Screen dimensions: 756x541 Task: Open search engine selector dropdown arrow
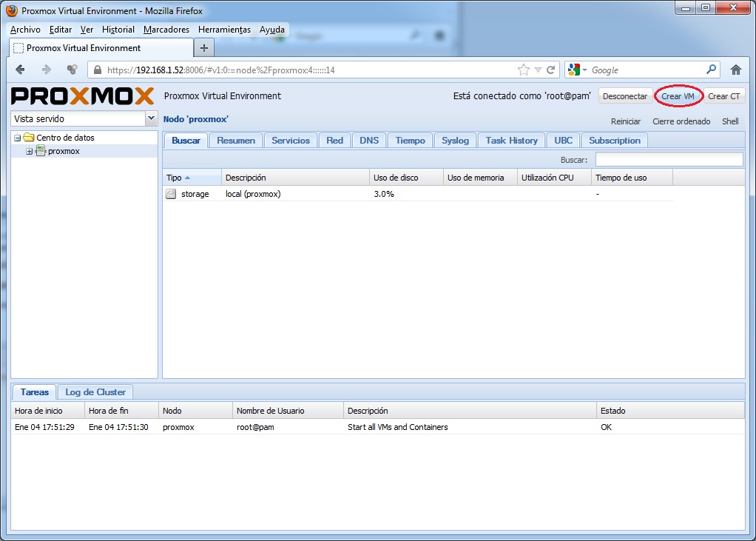click(x=585, y=70)
